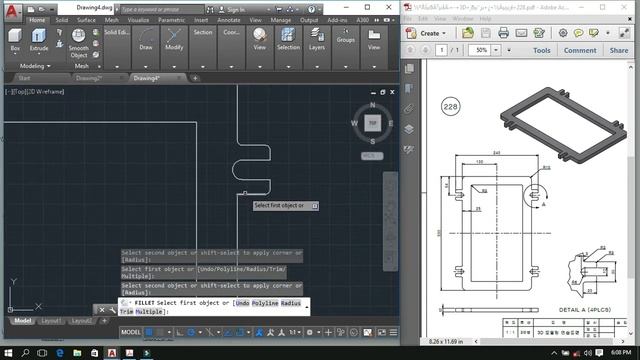Viewport: 640px width, 360px height.
Task: Click the Acrobat Print icon
Action: (x=503, y=33)
